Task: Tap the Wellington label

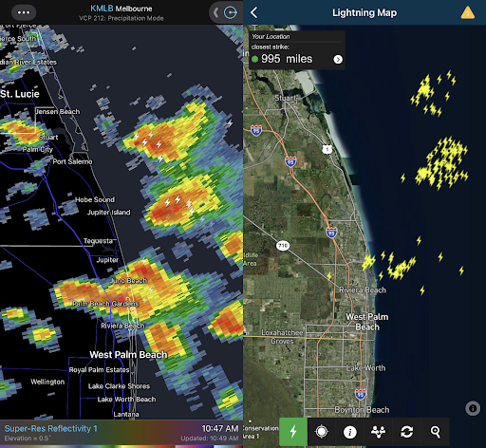Action: (47, 382)
